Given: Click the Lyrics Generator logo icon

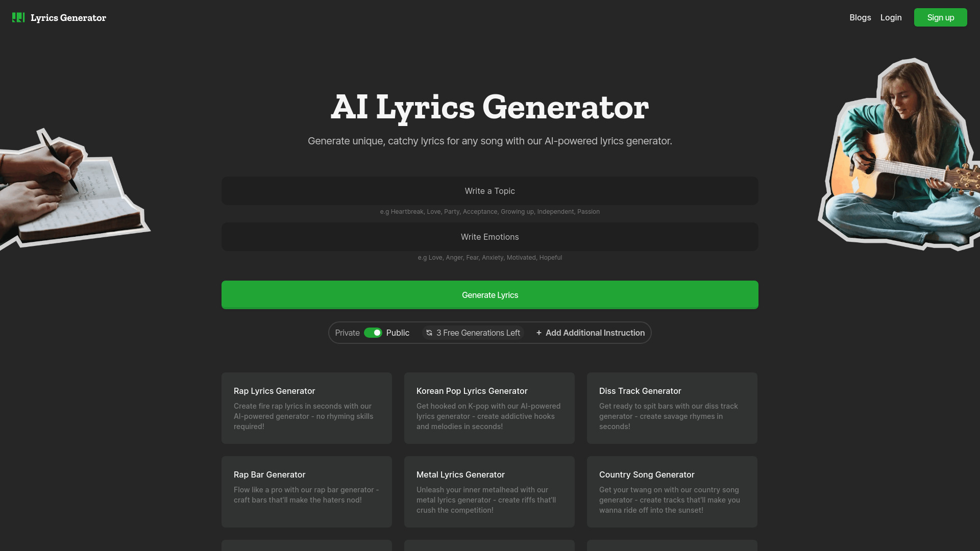Looking at the screenshot, I should tap(18, 17).
